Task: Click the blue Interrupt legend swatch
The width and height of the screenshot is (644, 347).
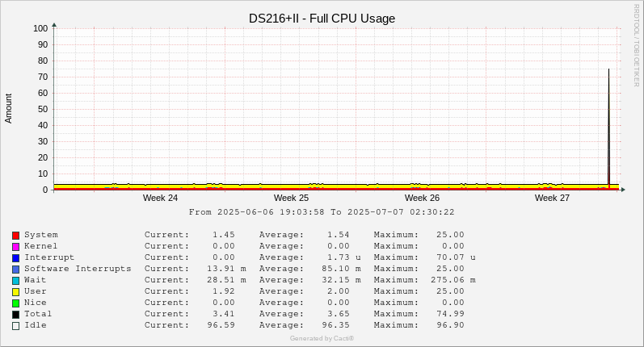Action: coord(15,258)
